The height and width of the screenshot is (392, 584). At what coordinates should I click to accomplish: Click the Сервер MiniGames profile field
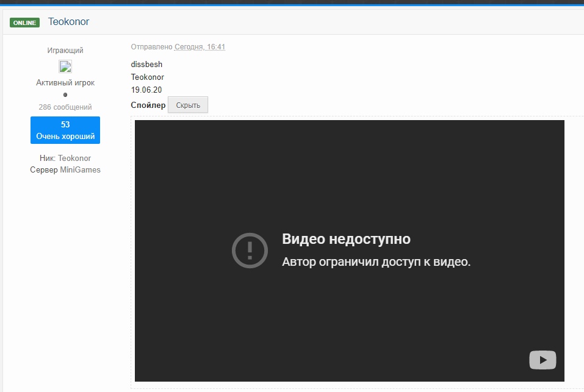click(65, 170)
